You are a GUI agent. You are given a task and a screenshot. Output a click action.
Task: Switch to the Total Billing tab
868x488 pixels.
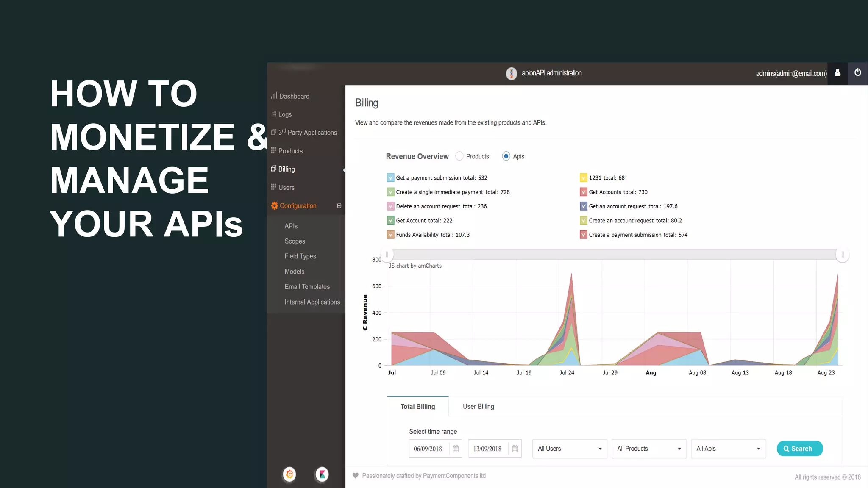[x=418, y=407]
